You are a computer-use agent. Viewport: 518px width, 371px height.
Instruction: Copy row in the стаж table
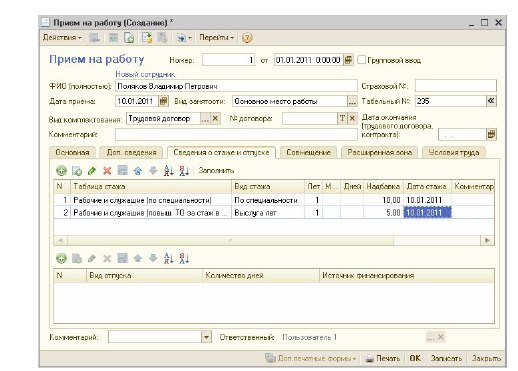[77, 171]
